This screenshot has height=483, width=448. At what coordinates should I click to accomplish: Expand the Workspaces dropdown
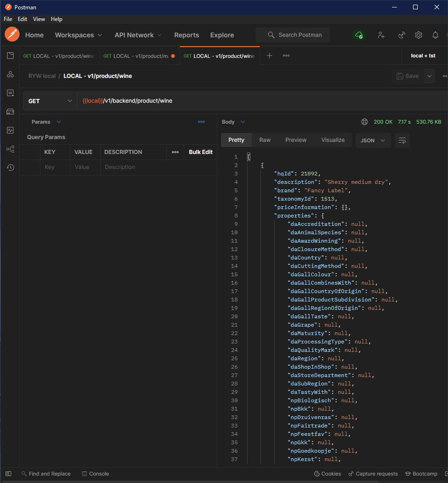click(78, 35)
